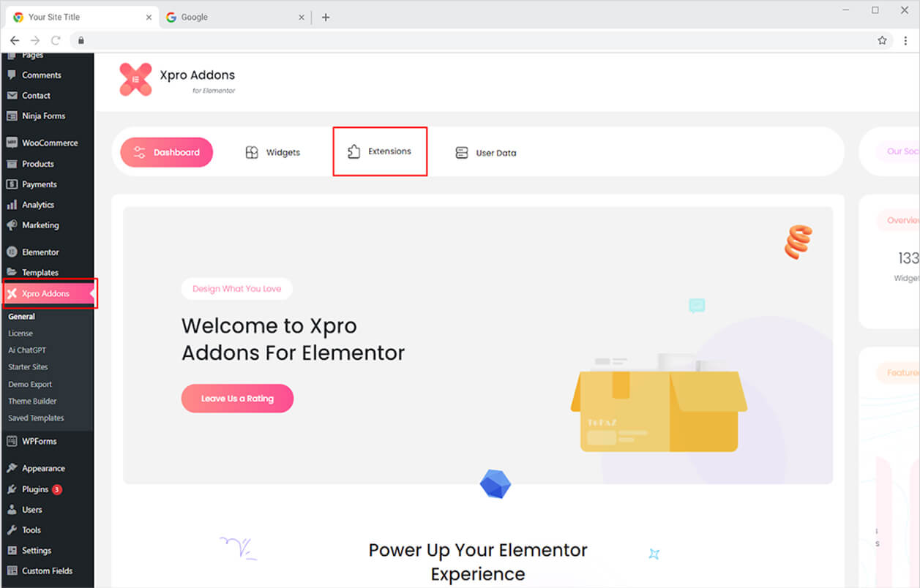This screenshot has width=920, height=588.
Task: Bookmark page with the star icon
Action: pos(882,40)
